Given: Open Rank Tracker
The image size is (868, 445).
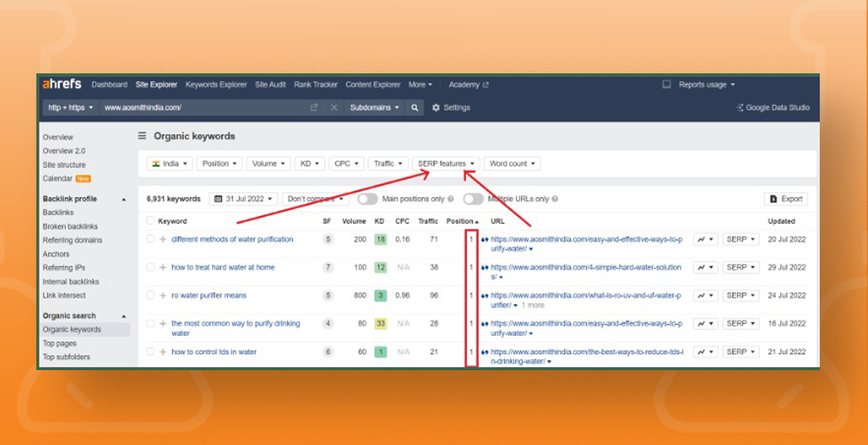Looking at the screenshot, I should click(x=315, y=85).
